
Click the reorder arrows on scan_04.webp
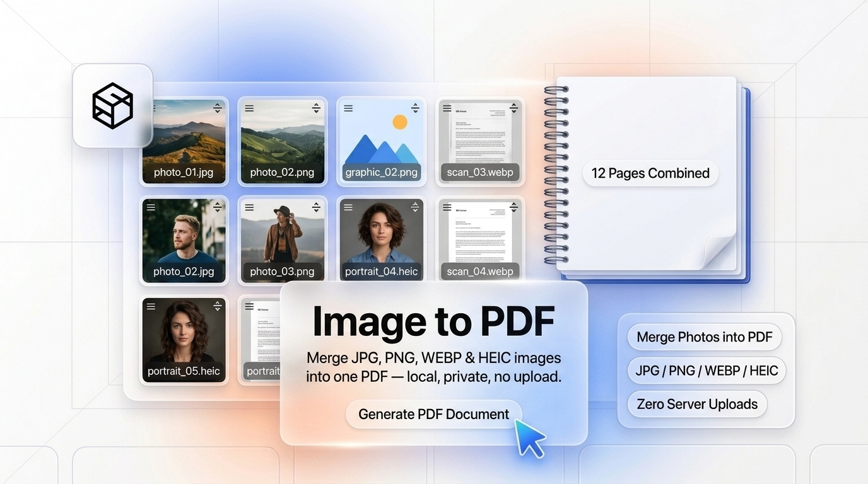513,207
